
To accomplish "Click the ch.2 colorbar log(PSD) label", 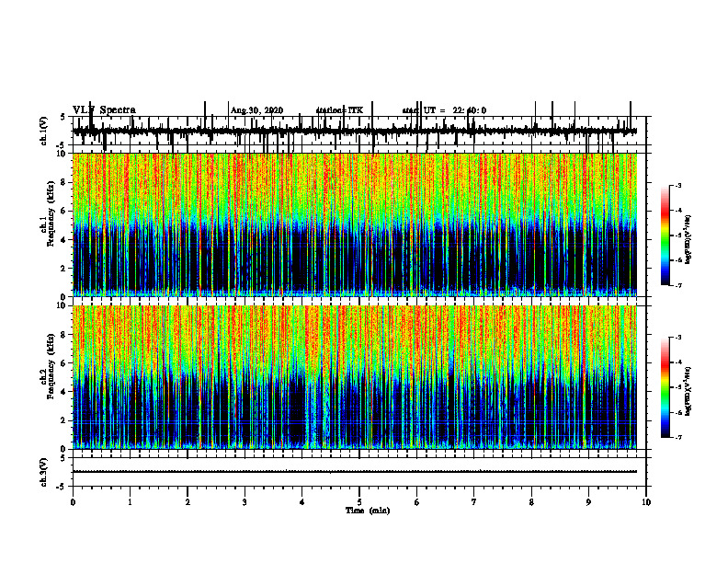I will 688,392.
